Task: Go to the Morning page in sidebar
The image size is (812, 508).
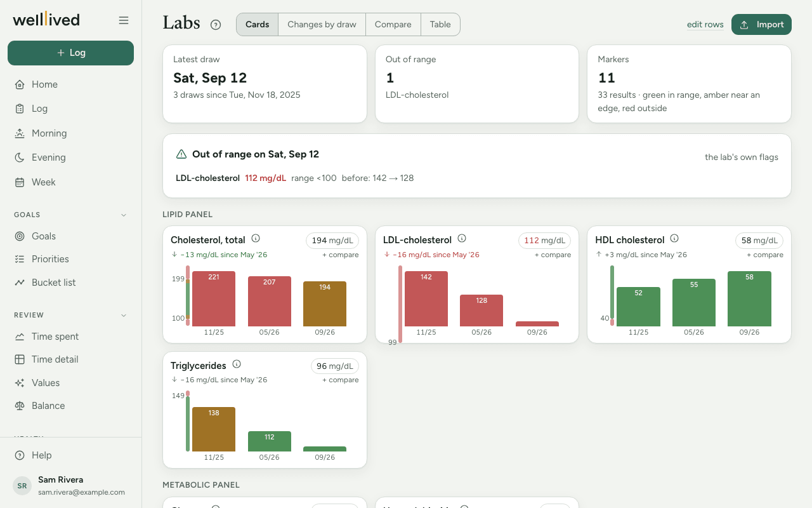Action: (x=70, y=133)
